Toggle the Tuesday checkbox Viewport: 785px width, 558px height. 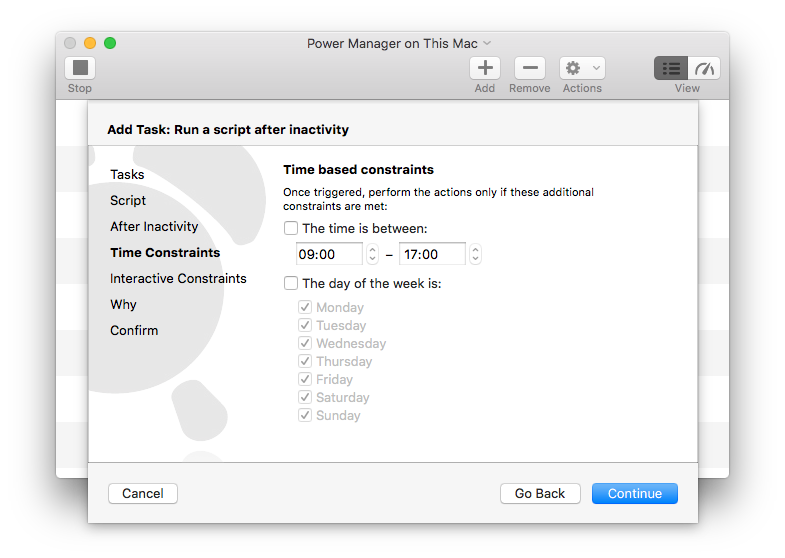(x=305, y=325)
